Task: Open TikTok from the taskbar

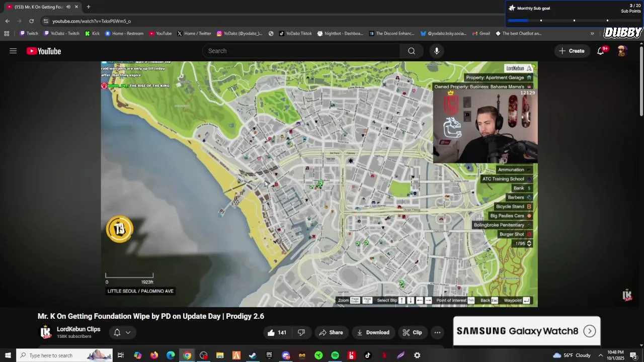Action: coord(368,355)
